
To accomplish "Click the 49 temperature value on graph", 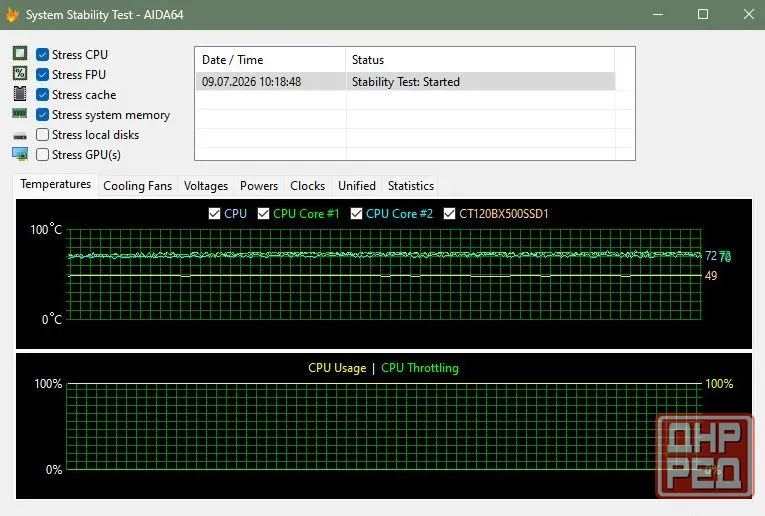I will click(x=711, y=276).
